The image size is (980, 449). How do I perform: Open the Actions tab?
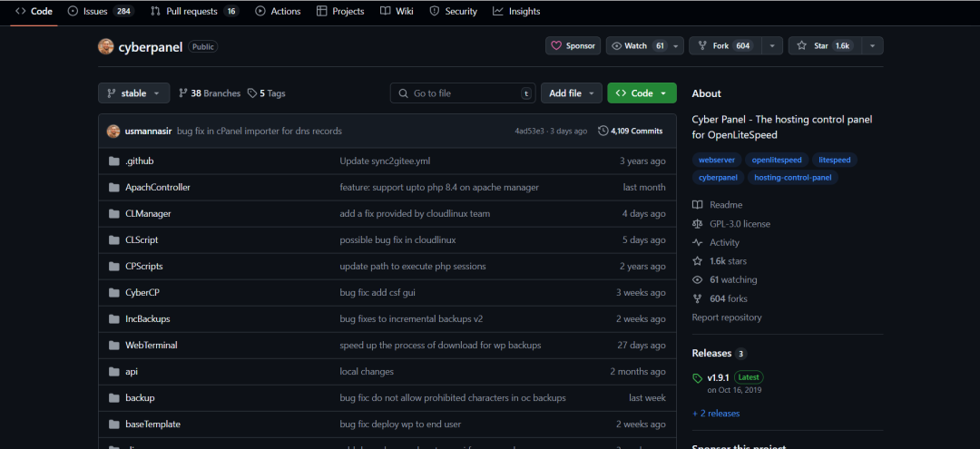click(x=279, y=11)
